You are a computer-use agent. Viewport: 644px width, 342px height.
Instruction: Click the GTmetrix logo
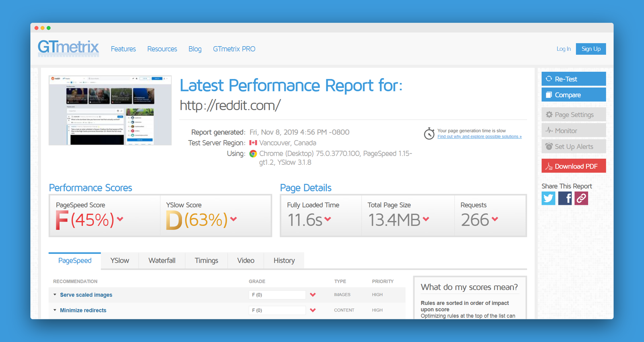pos(68,48)
